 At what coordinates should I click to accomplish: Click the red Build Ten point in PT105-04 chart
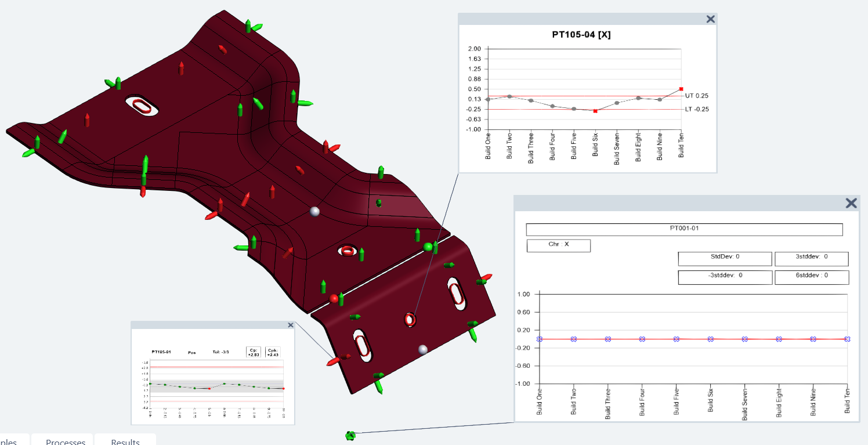pos(681,89)
